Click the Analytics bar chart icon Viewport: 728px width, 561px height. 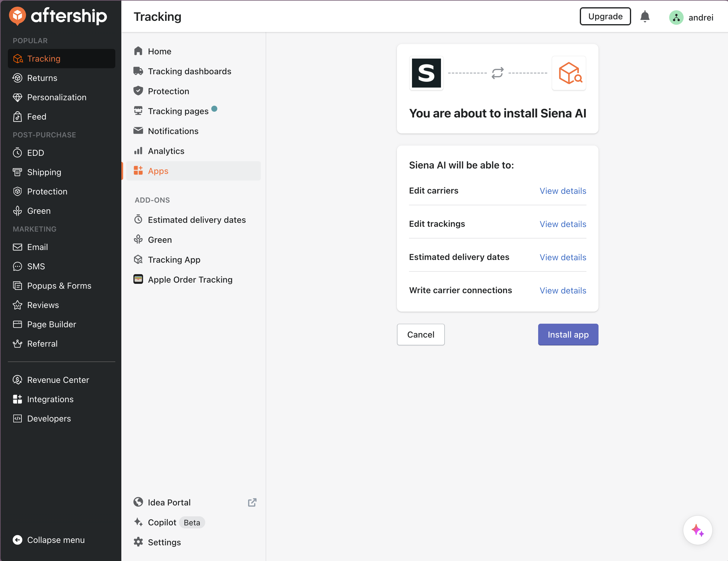138,151
